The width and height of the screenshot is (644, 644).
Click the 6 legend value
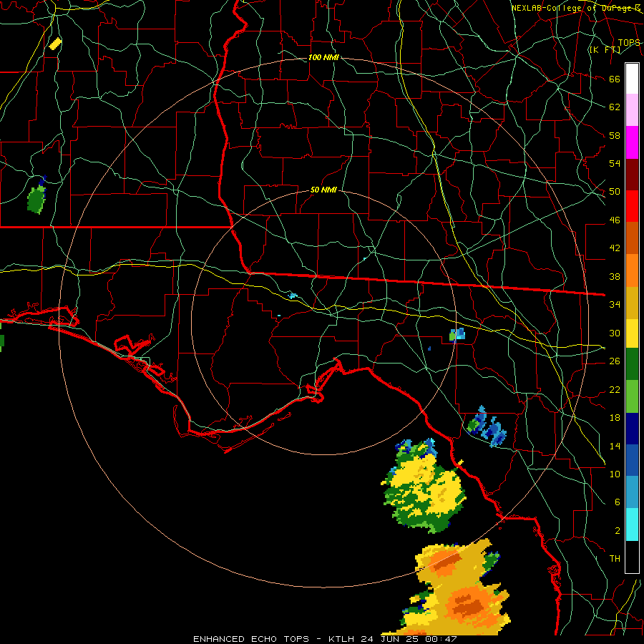[x=617, y=502]
